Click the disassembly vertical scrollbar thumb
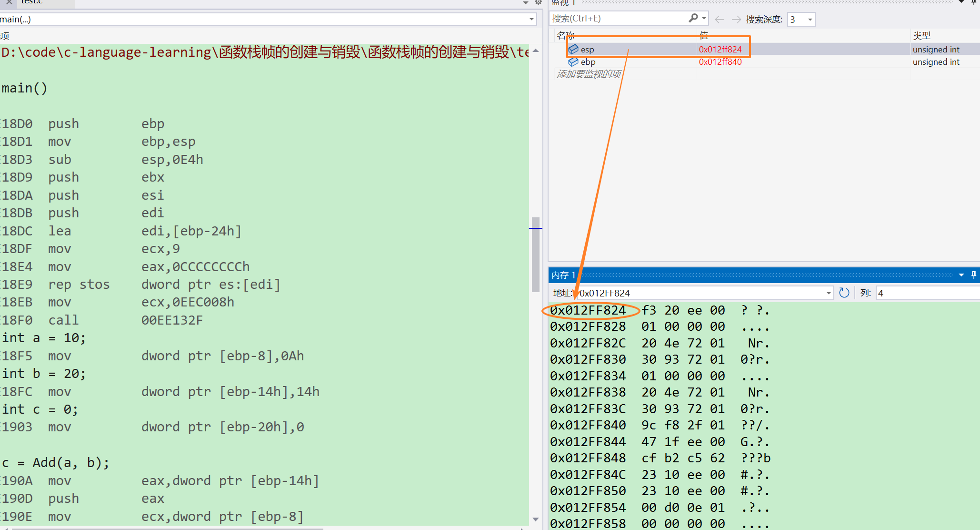The height and width of the screenshot is (530, 980). click(x=536, y=255)
